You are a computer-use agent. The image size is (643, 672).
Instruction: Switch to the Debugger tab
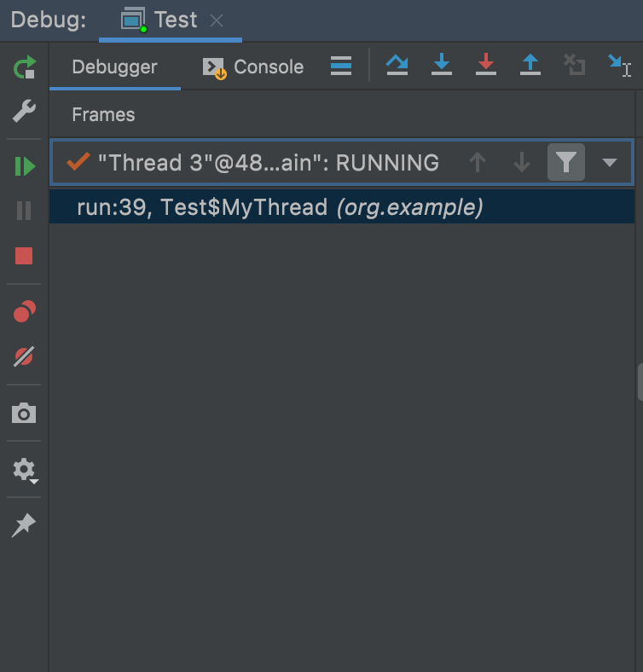pos(114,67)
